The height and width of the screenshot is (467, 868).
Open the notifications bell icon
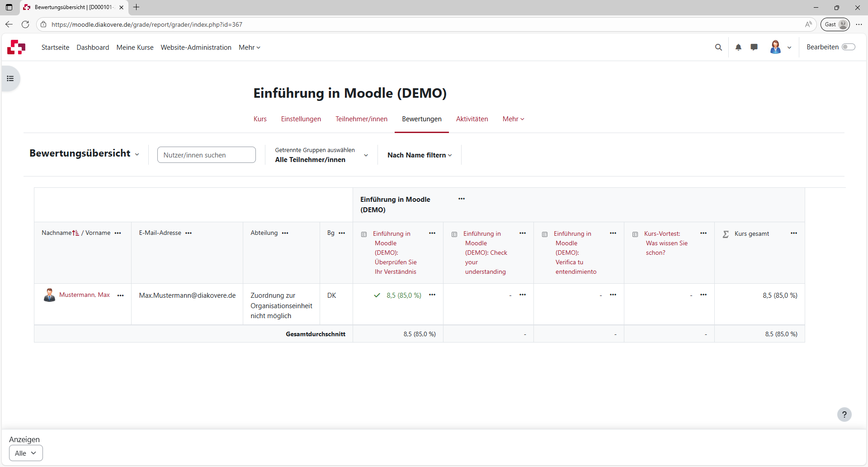[738, 48]
